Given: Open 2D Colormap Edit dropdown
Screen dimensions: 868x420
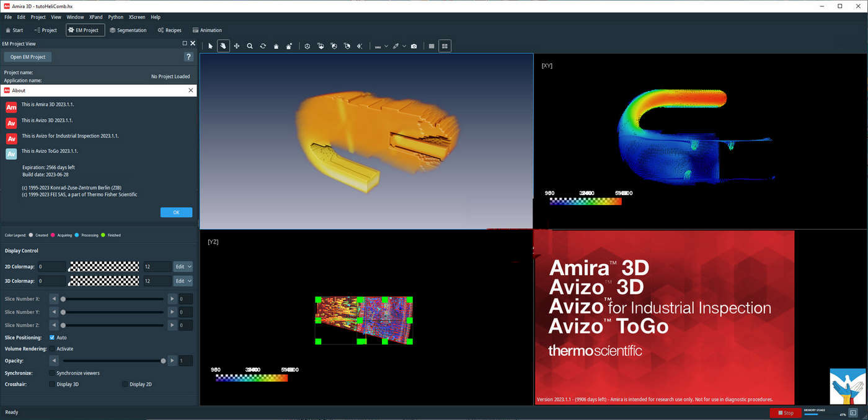Looking at the screenshot, I should coord(183,266).
